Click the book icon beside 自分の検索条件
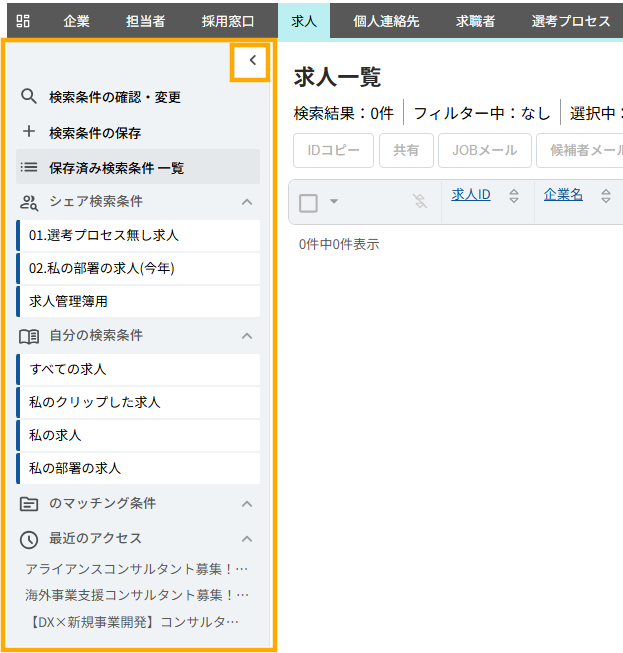Image resolution: width=623 pixels, height=653 pixels. point(29,336)
